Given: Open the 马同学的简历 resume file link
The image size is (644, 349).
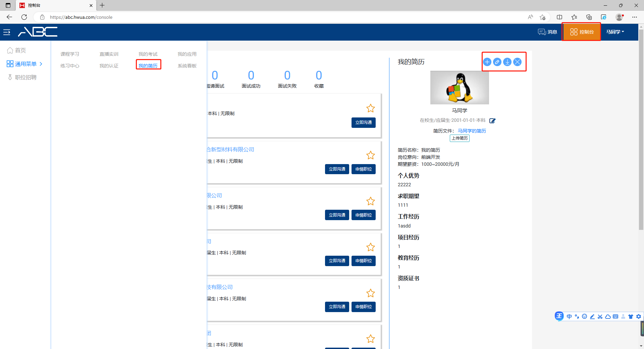Looking at the screenshot, I should pos(472,131).
